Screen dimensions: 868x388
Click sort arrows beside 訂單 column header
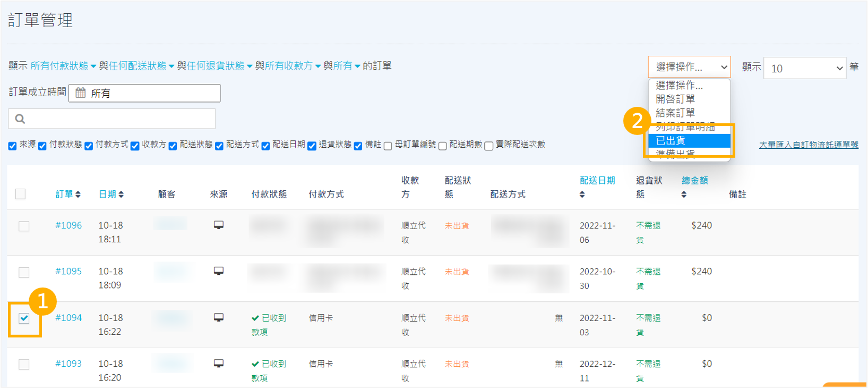tap(78, 195)
